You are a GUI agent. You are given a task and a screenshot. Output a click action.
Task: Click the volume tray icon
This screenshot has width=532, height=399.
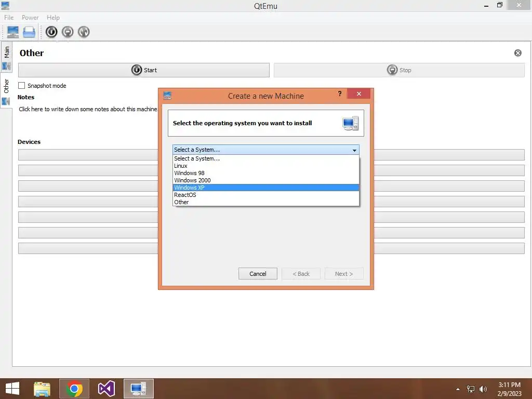tap(483, 389)
